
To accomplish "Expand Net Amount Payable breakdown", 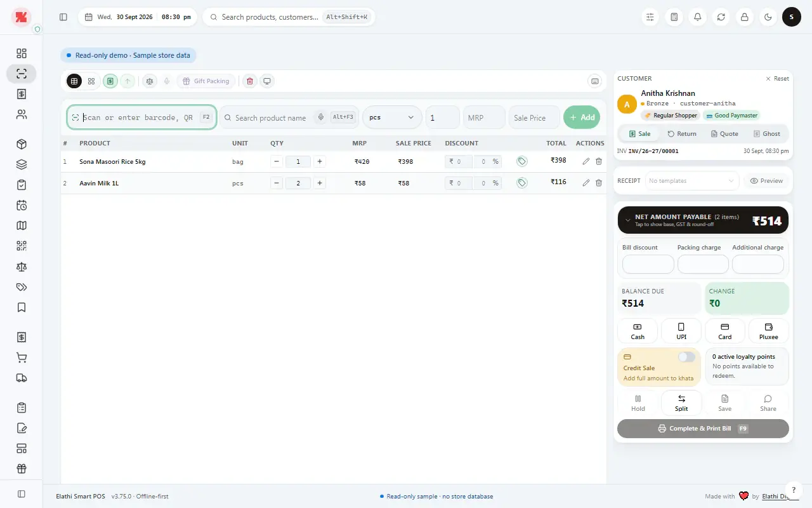I will 703,220.
